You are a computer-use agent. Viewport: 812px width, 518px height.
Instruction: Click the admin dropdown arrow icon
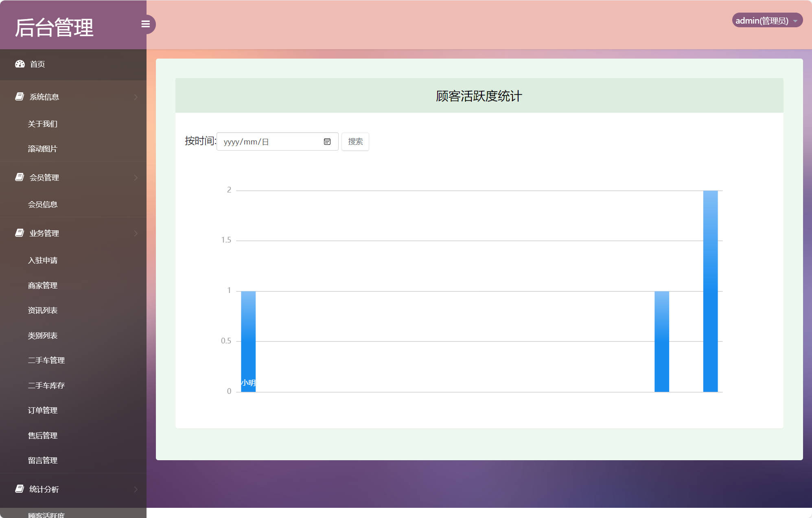(796, 20)
